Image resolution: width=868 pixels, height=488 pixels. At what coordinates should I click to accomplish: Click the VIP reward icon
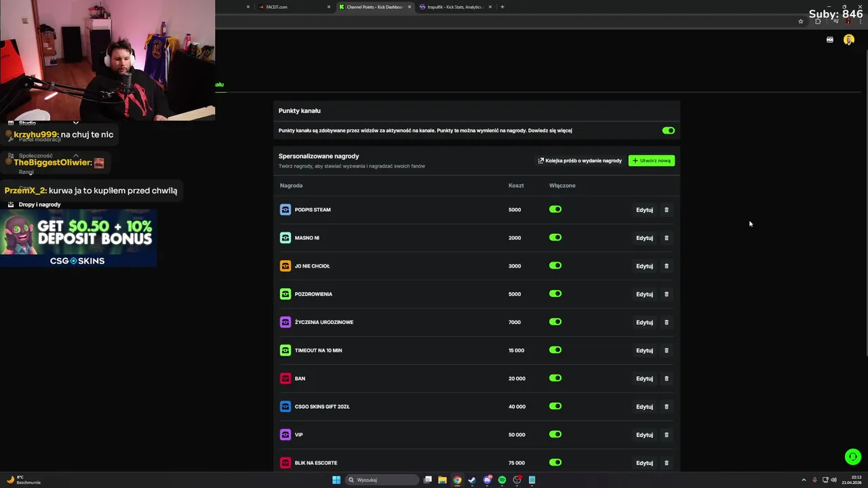click(x=285, y=434)
